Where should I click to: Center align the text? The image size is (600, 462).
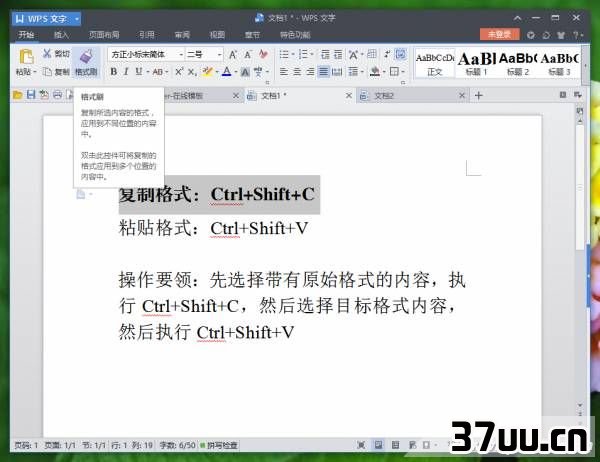pyautogui.click(x=297, y=72)
